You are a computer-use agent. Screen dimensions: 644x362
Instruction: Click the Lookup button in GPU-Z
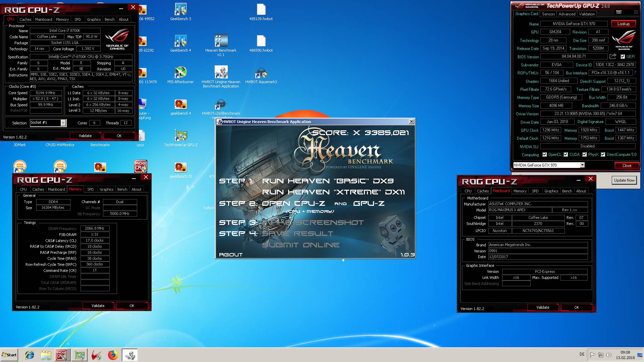click(x=623, y=24)
